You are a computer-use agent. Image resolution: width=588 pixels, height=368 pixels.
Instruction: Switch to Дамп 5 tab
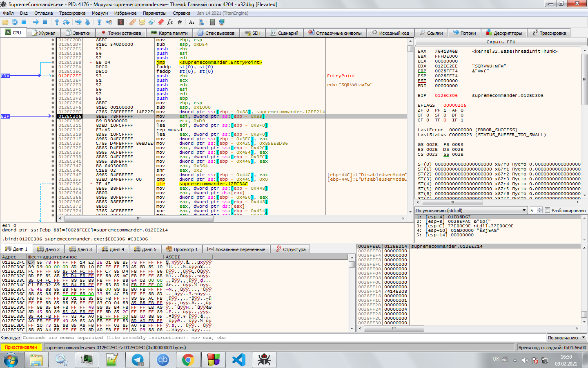pos(145,249)
